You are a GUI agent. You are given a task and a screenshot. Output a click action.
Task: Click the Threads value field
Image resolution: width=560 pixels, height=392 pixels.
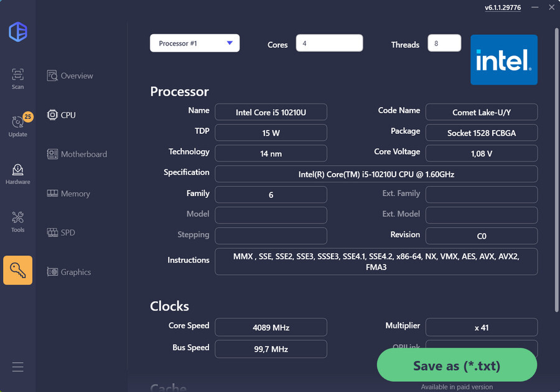444,43
